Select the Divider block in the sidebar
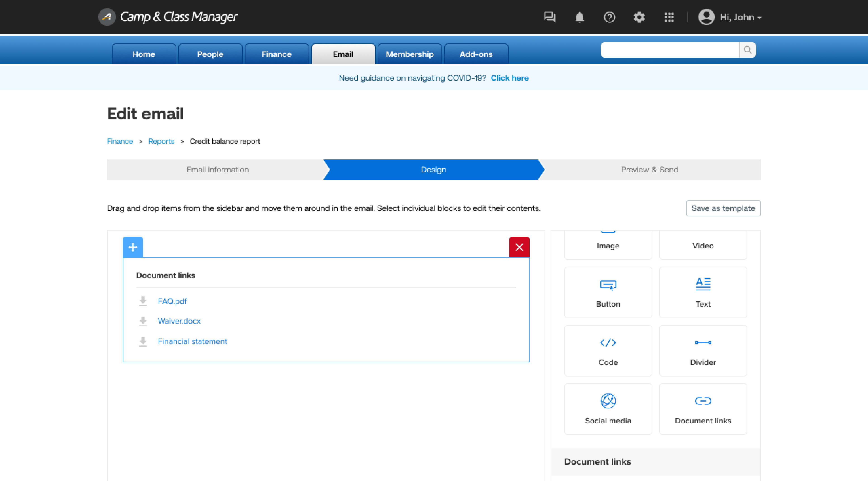This screenshot has height=481, width=868. (x=703, y=351)
